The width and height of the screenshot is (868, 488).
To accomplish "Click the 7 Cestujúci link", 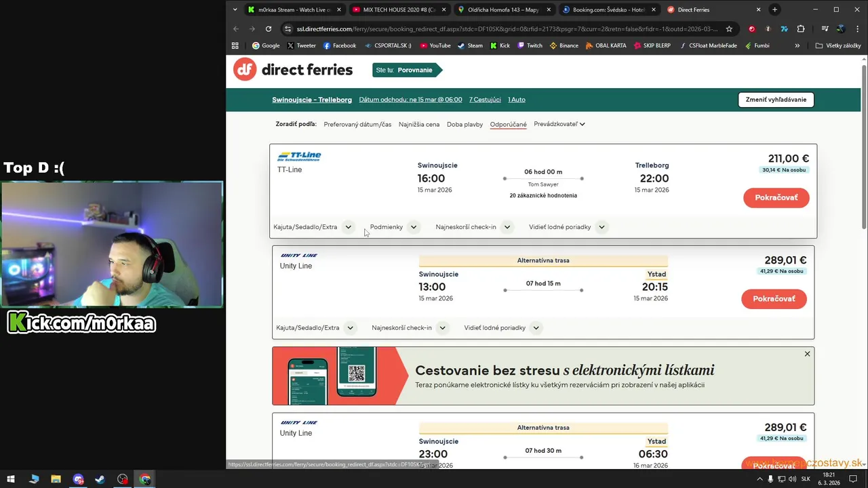I will 485,100.
